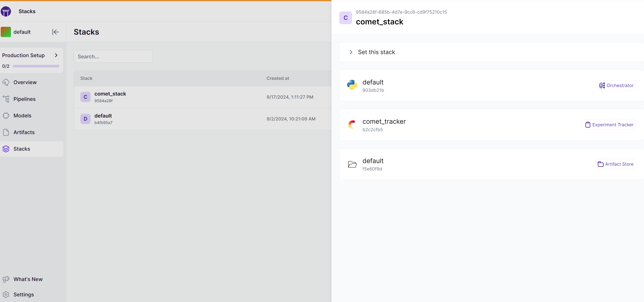Click the comet_tracker logo icon

[x=352, y=125]
